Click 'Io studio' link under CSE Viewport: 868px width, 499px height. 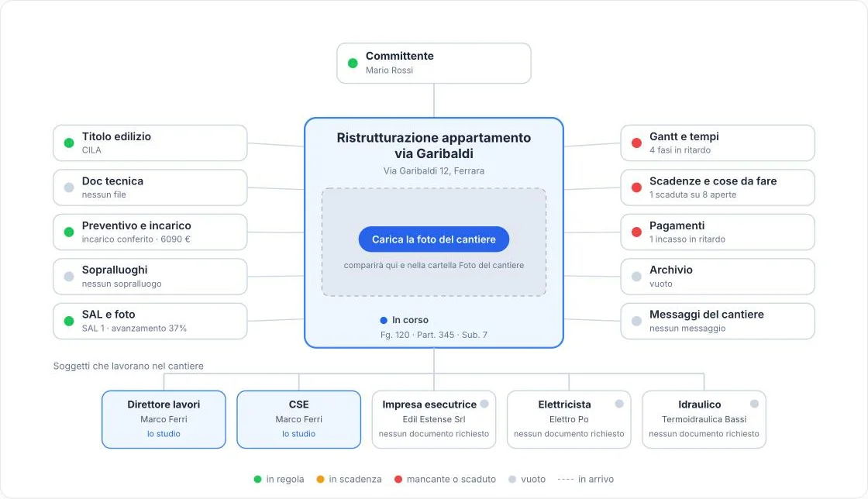(x=299, y=434)
